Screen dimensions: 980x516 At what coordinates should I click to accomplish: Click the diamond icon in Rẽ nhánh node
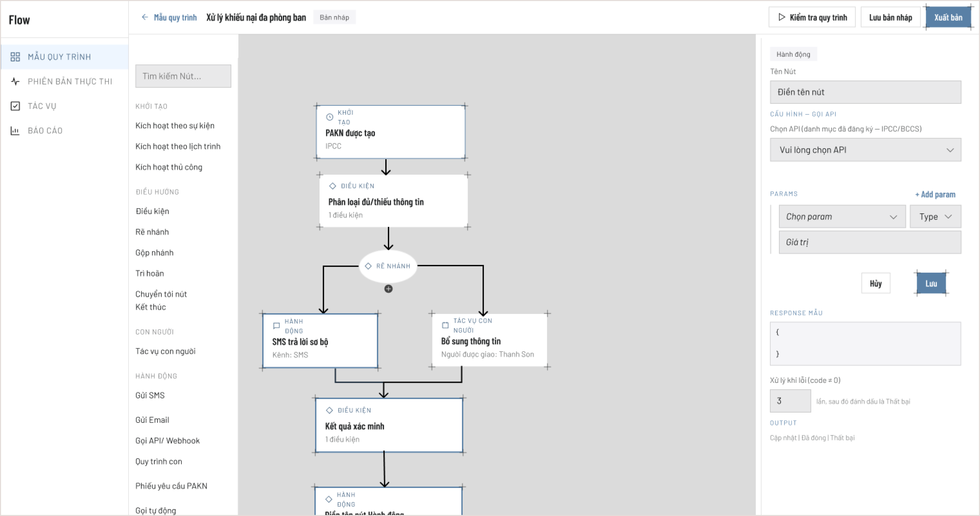(x=368, y=266)
